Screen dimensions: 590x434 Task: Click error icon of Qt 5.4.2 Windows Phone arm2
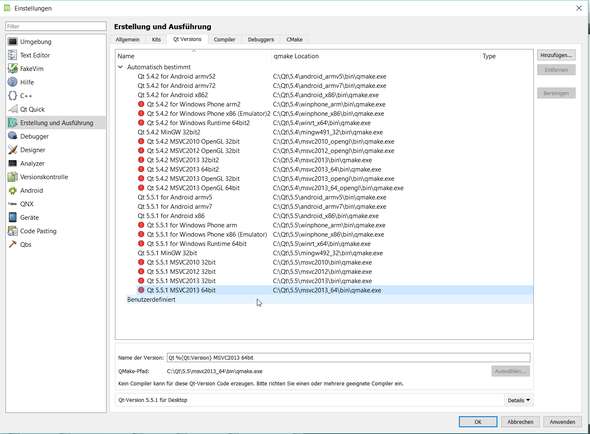(x=141, y=104)
